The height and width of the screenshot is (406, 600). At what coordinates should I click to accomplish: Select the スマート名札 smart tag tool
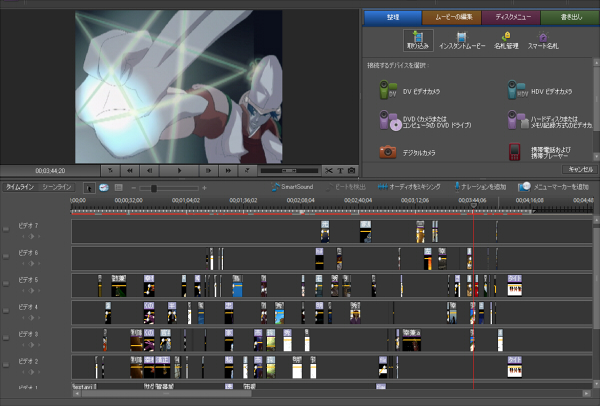(543, 41)
